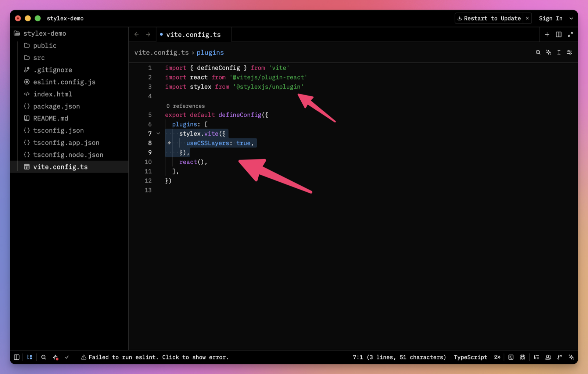The height and width of the screenshot is (374, 588).
Task: Dismiss the Restart to Update notice
Action: (527, 18)
